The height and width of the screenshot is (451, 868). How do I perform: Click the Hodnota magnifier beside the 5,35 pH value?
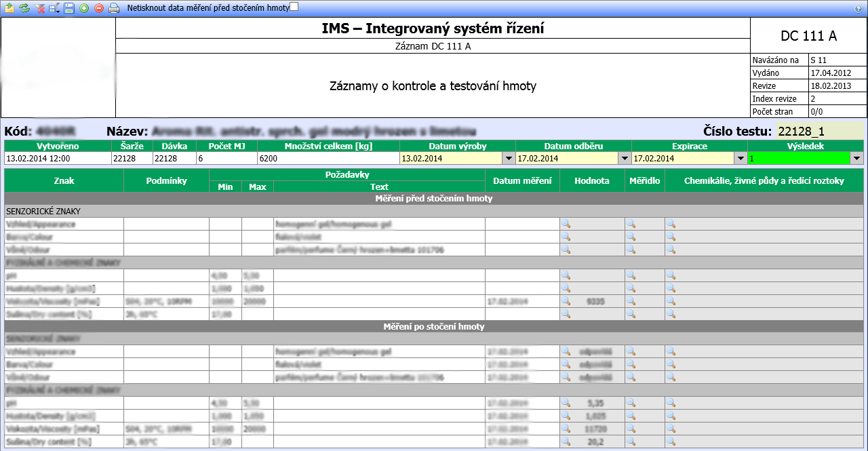(x=566, y=403)
